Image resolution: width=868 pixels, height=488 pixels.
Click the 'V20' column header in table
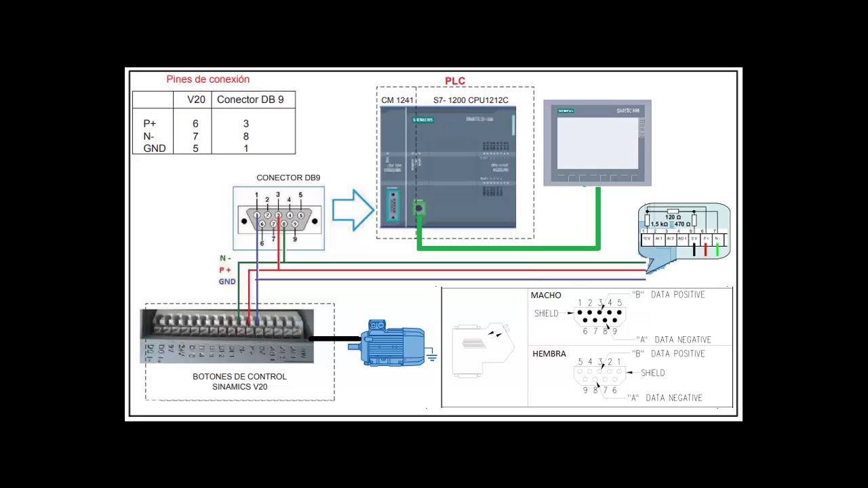[196, 100]
